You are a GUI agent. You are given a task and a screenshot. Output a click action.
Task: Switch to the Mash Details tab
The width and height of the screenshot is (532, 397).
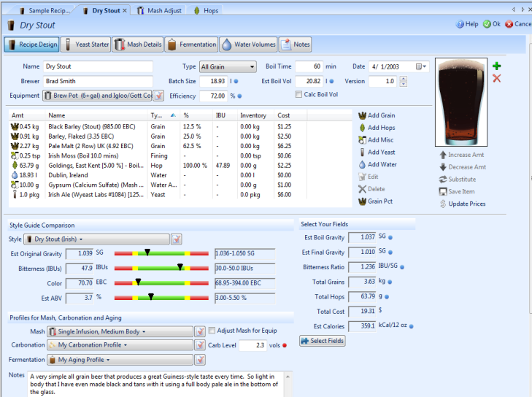coord(137,45)
